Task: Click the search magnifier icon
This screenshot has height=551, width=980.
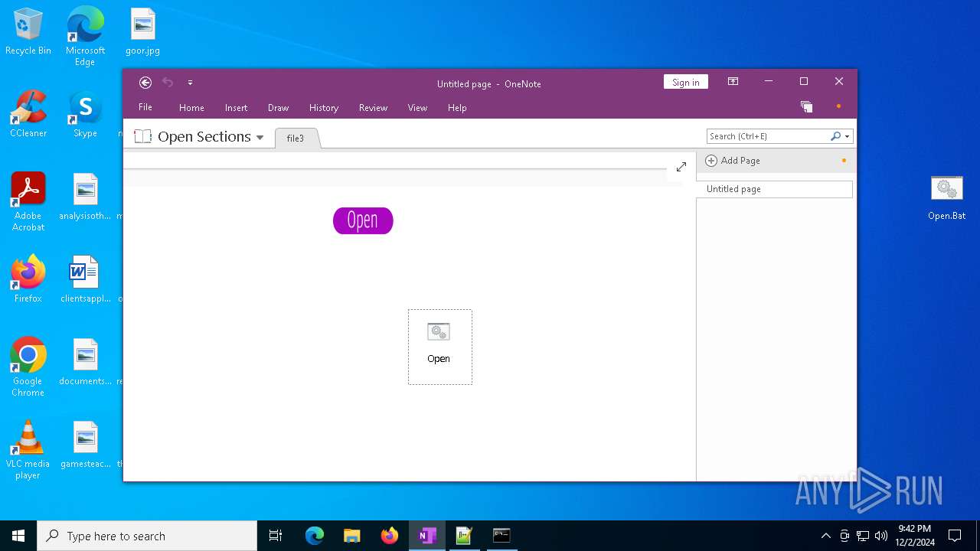Action: click(x=835, y=136)
